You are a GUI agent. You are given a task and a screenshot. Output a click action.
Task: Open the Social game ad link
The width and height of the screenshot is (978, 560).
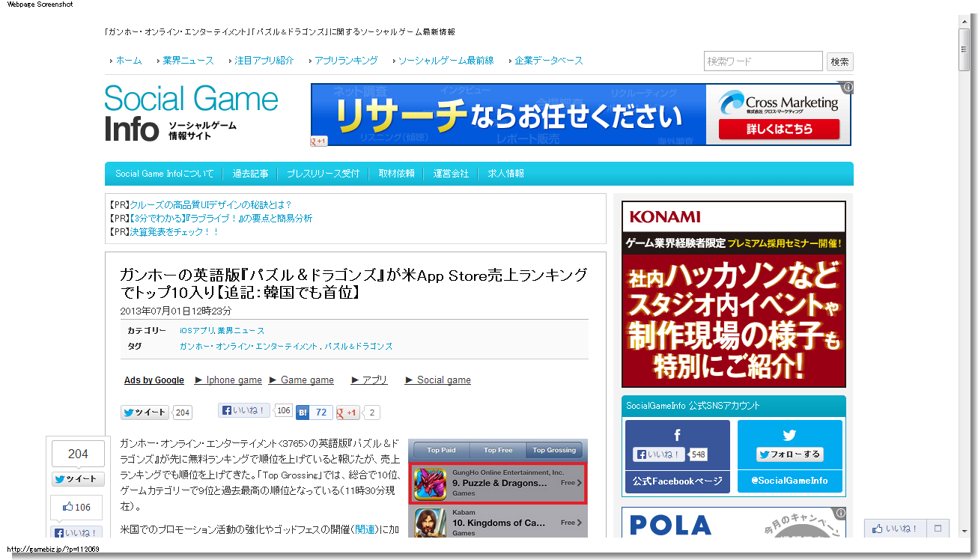click(438, 380)
